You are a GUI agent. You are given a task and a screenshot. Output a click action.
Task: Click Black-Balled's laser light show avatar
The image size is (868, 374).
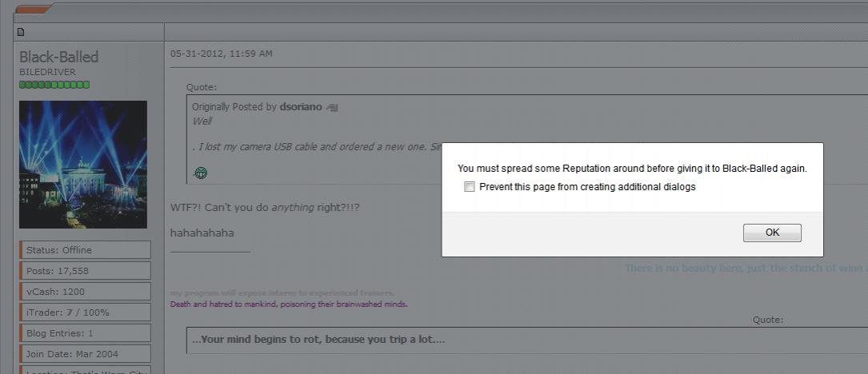tap(82, 164)
